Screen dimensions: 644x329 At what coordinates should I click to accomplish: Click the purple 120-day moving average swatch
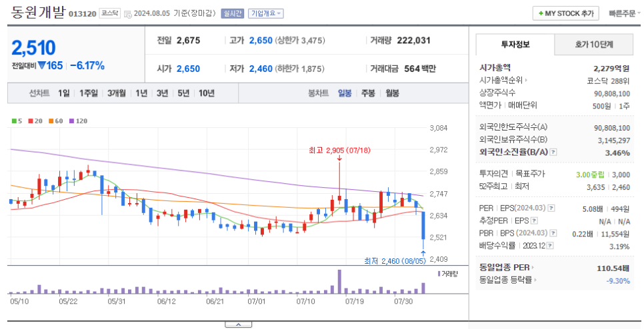(71, 121)
